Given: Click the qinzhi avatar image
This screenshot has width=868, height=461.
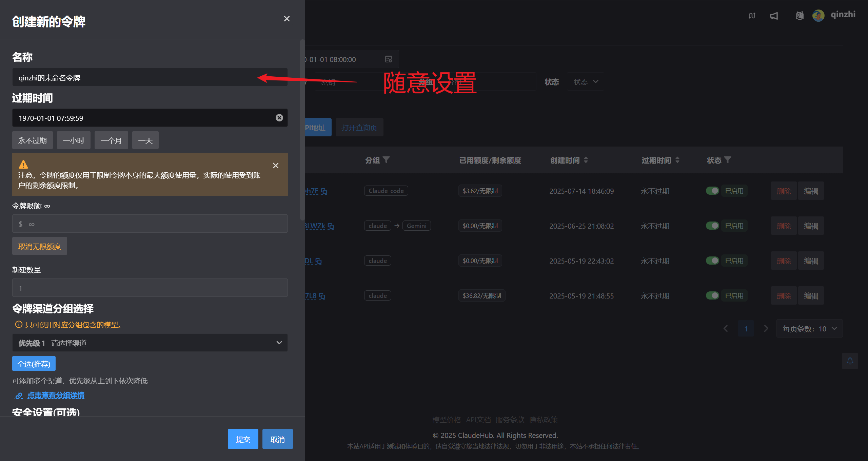Looking at the screenshot, I should (818, 15).
